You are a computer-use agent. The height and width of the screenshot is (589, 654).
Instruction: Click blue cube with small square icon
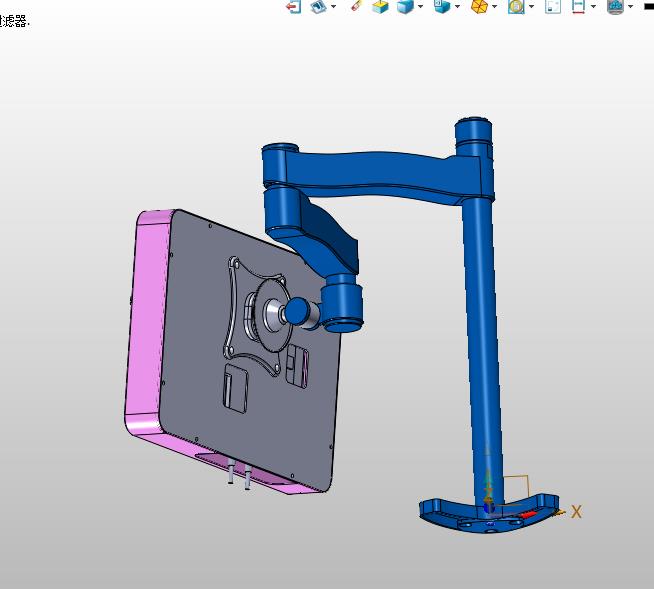point(442,6)
